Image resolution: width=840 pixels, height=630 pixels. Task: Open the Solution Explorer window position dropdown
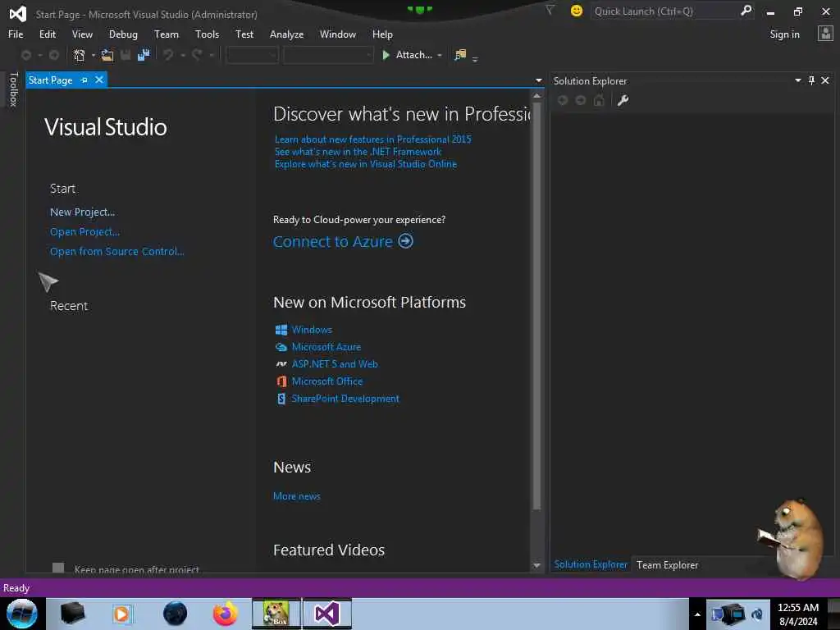pyautogui.click(x=797, y=80)
